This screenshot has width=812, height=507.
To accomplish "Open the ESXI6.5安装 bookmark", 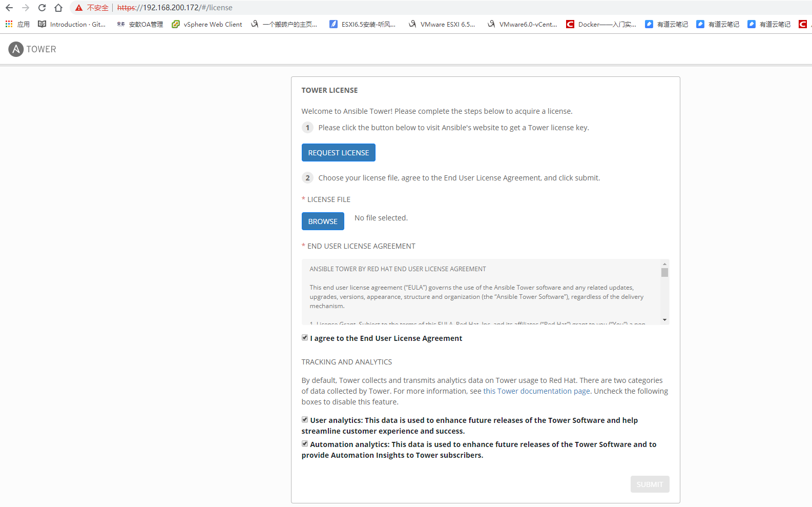I will click(x=363, y=24).
